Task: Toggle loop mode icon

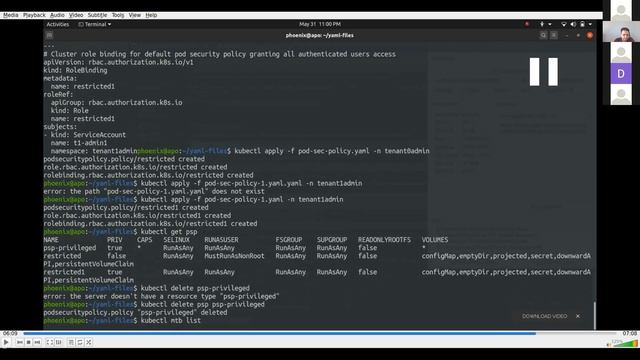Action: pos(80,342)
